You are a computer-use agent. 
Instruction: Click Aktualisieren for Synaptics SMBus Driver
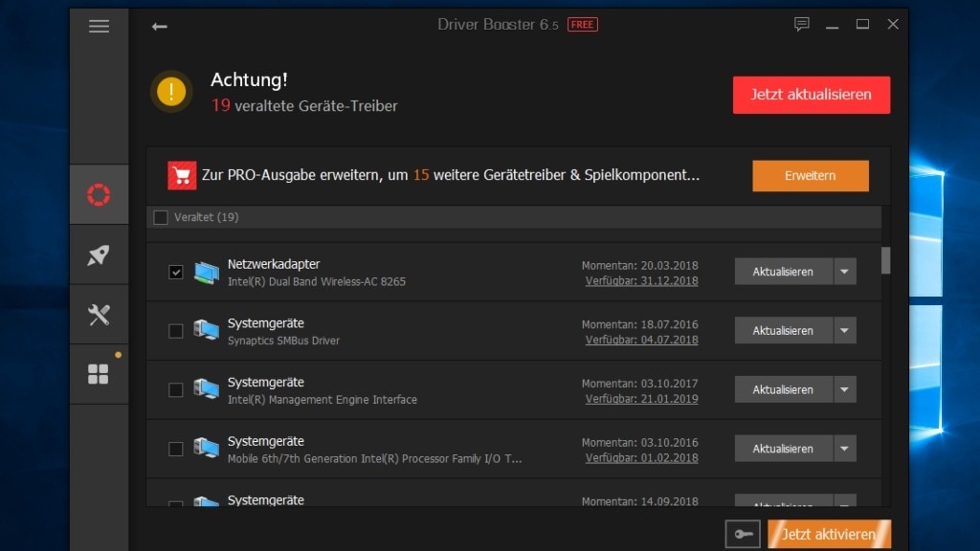click(783, 330)
